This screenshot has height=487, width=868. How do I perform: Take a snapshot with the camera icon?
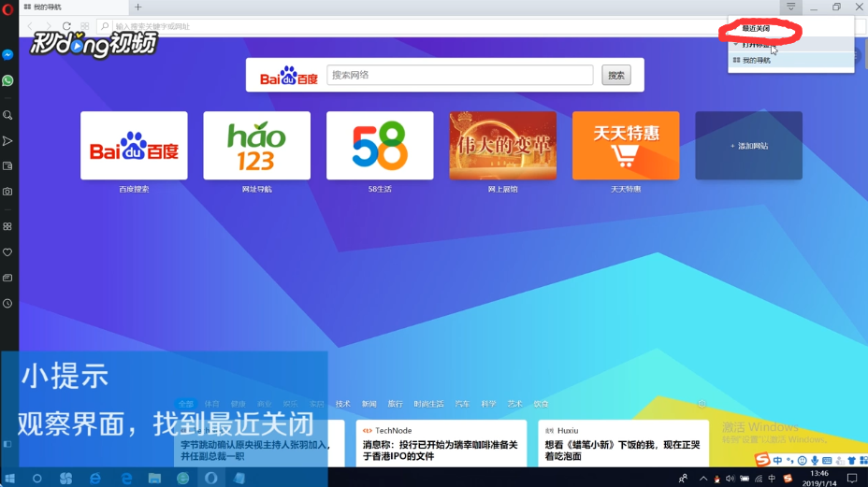7,192
